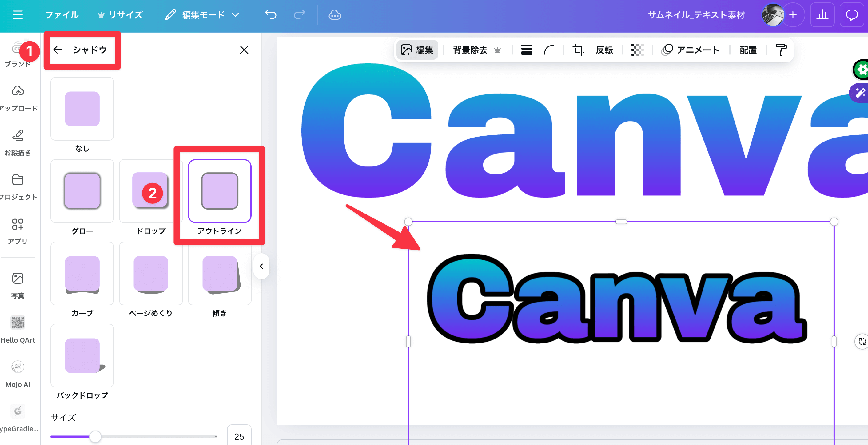Viewport: 868px width, 445px height.
Task: Click the アニメート button
Action: click(x=691, y=50)
